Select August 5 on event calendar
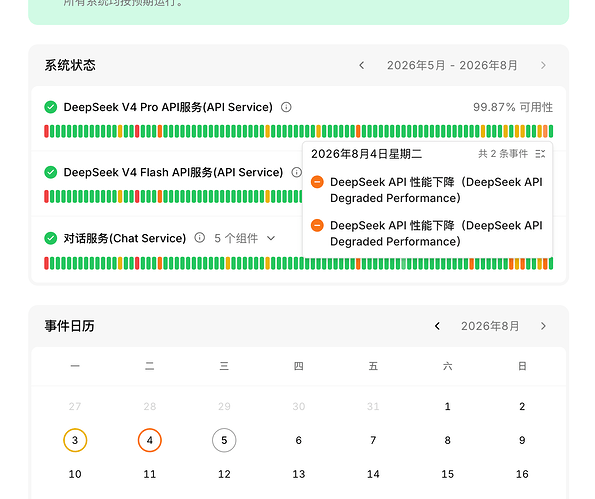The height and width of the screenshot is (499, 595). coord(224,440)
